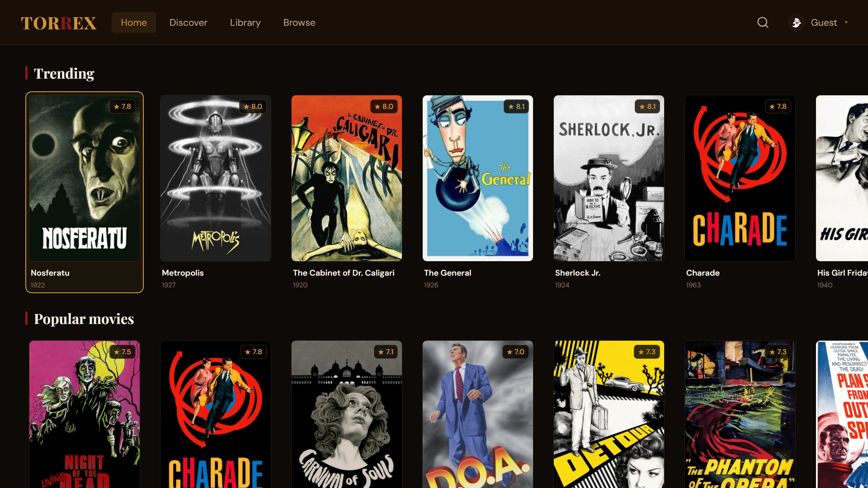868x488 pixels.
Task: Click the 7.5 rating badge on Living Dead
Action: pyautogui.click(x=123, y=352)
